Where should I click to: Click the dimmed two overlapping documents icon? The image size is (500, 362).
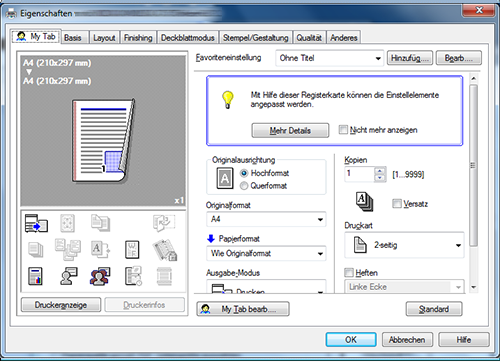pyautogui.click(x=100, y=223)
